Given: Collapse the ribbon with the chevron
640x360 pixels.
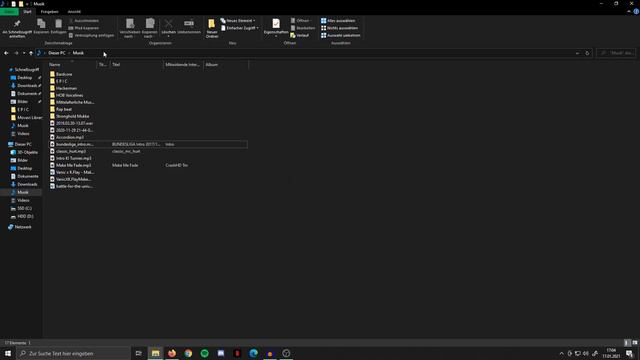Looking at the screenshot, I should coord(629,11).
